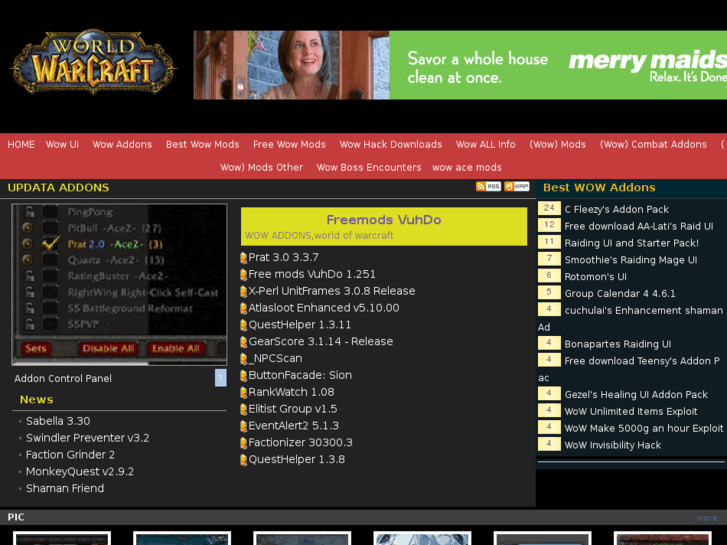
Task: Open cuchulai's Enhancement shaman link
Action: pyautogui.click(x=644, y=310)
